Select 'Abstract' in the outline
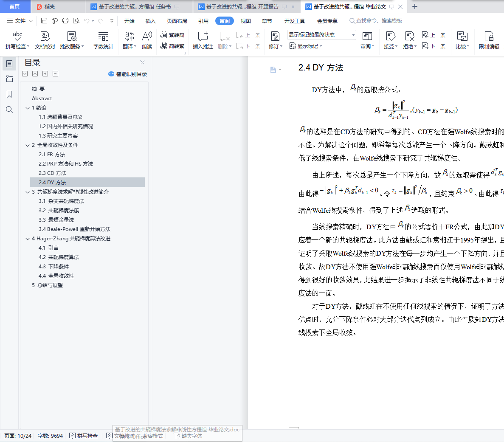 point(42,99)
